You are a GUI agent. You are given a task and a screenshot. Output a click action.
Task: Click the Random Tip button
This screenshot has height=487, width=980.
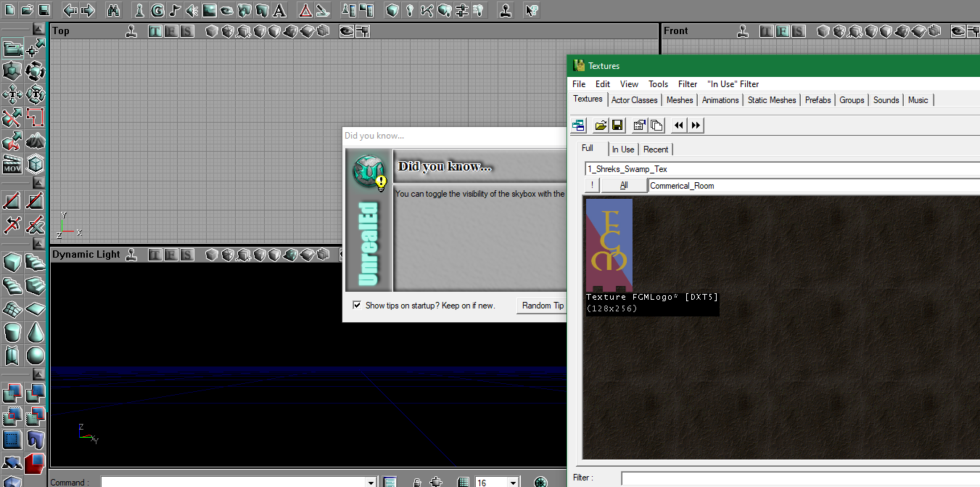point(542,306)
